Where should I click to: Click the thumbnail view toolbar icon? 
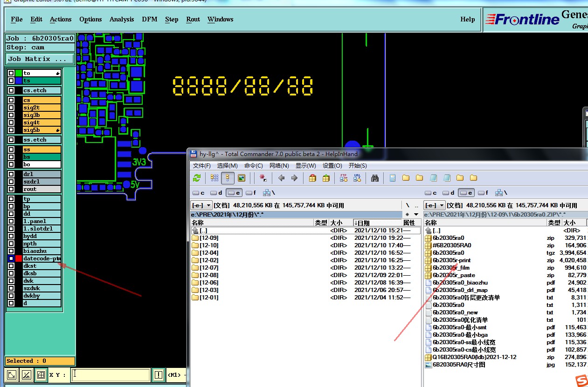241,178
